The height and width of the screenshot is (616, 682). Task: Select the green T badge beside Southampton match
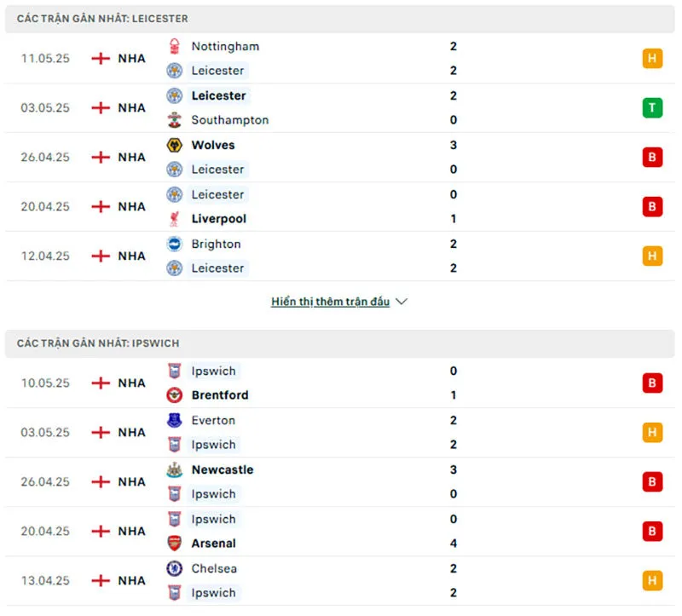652,108
